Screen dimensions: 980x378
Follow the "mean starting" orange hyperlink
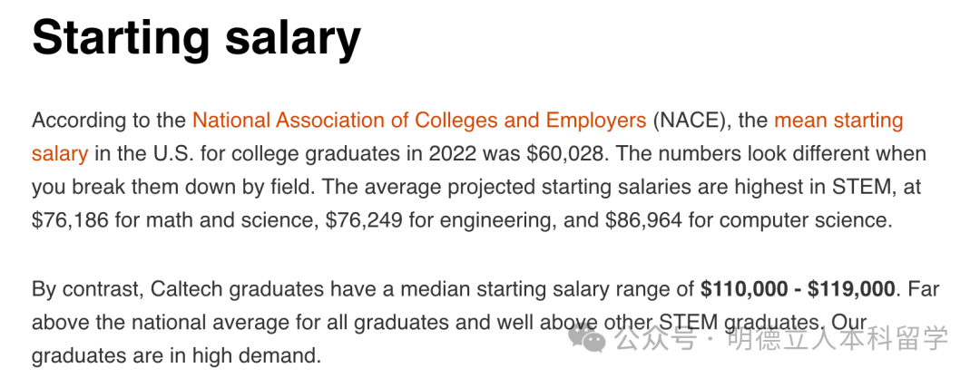pyautogui.click(x=838, y=121)
